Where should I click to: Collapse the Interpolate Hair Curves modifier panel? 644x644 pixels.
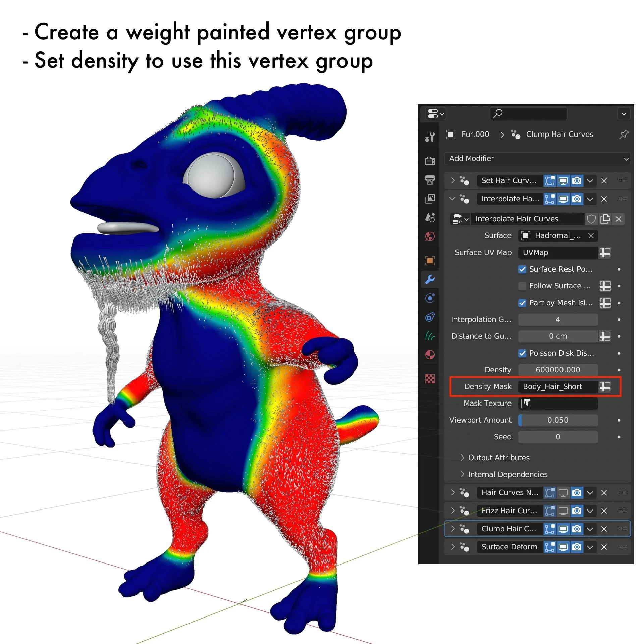click(x=452, y=199)
